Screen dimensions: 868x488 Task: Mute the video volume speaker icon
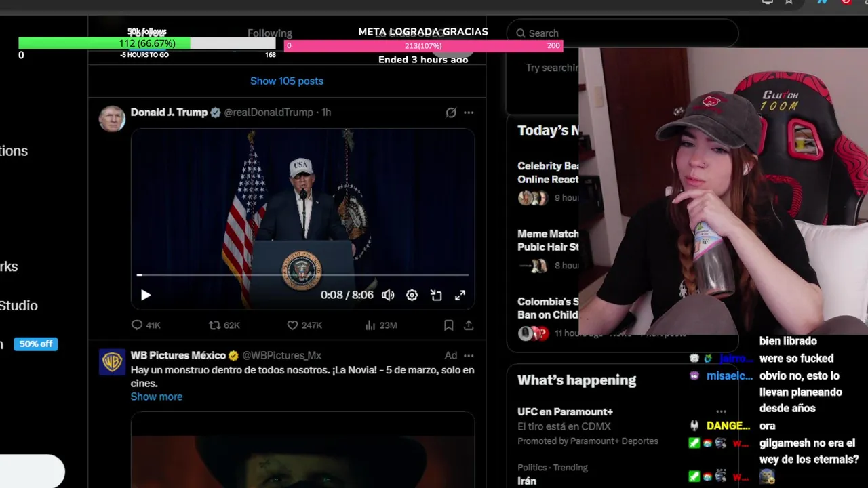coord(388,295)
